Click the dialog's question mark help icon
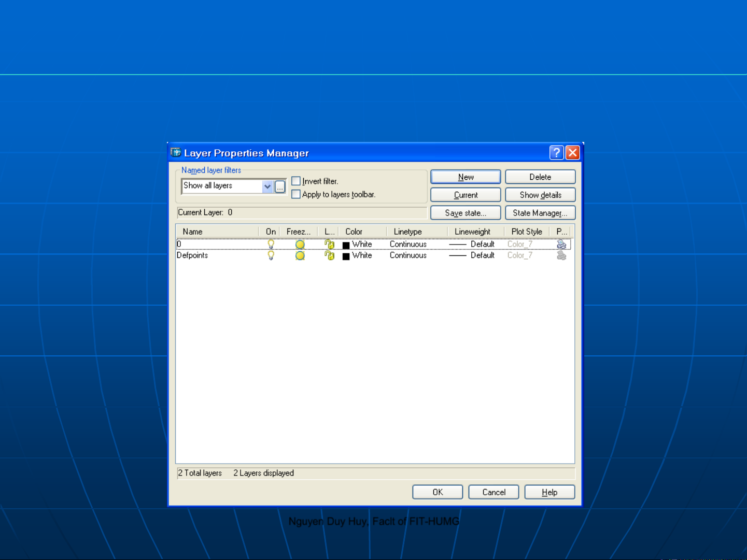 point(556,153)
